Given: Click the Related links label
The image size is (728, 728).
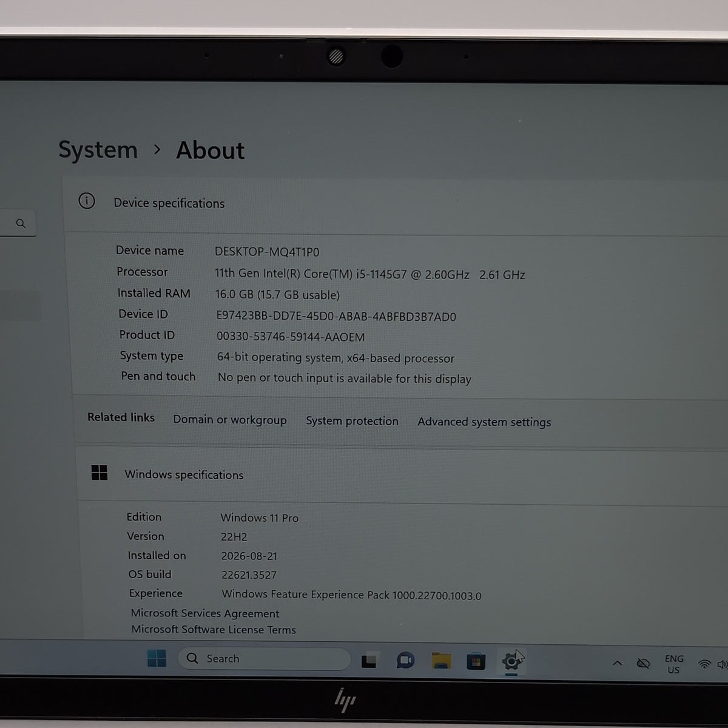Looking at the screenshot, I should click(x=121, y=417).
